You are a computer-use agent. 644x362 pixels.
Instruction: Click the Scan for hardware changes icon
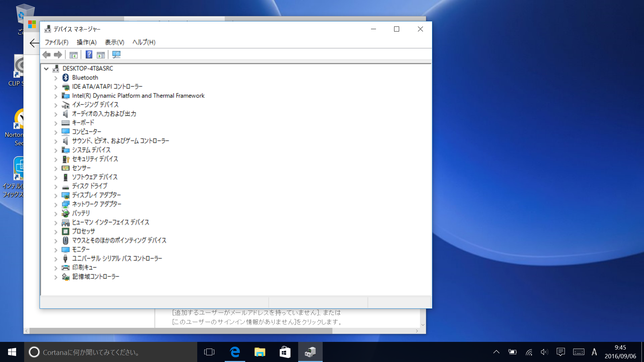click(x=116, y=55)
